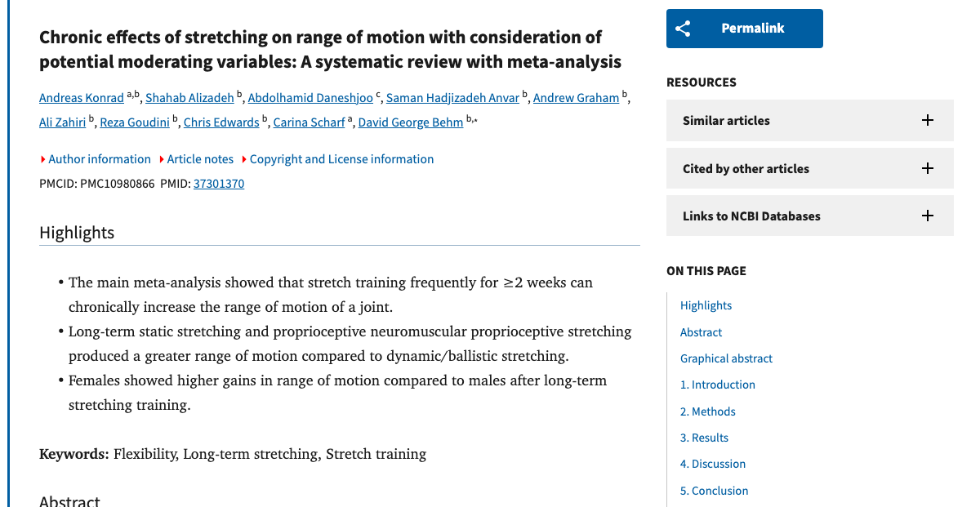Open Shahab Alizadeh's author link
The height and width of the screenshot is (507, 980).
pos(189,97)
